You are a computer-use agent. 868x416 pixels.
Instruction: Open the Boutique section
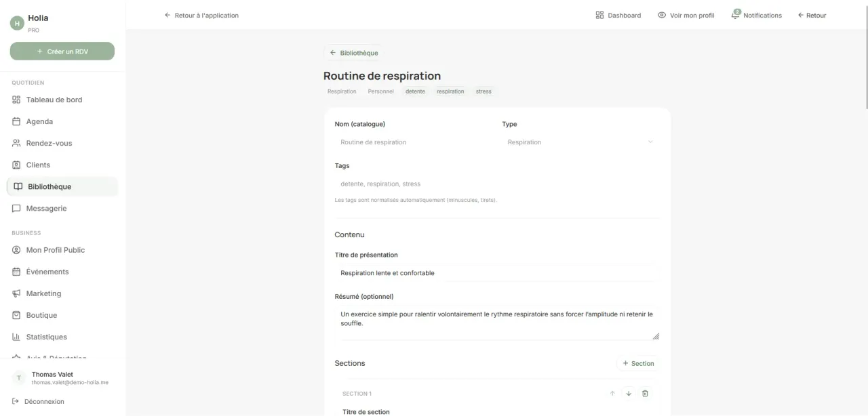(62, 315)
